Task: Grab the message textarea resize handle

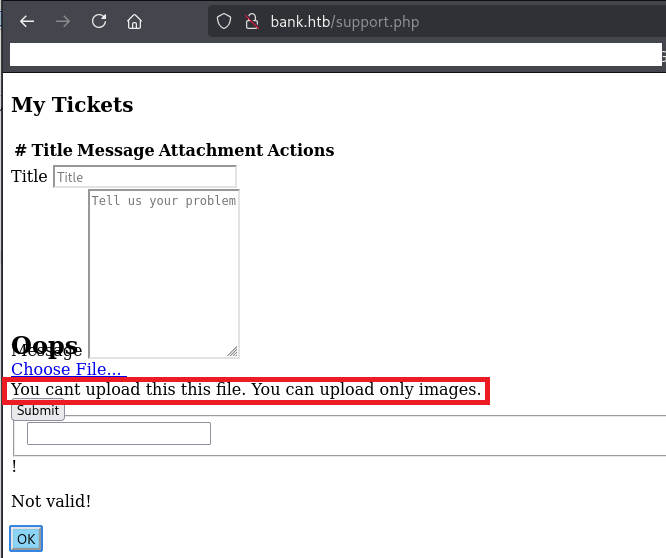Action: [x=233, y=351]
